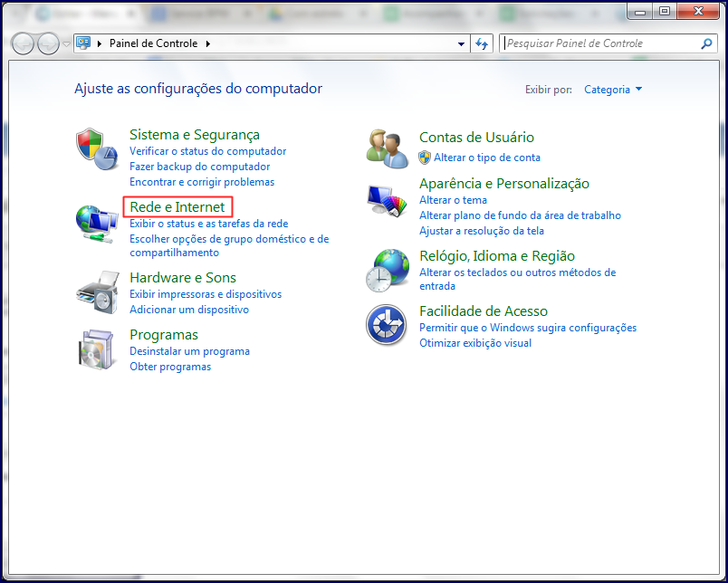This screenshot has height=583, width=728.
Task: Click Exibir o status e as tarefas da rede
Action: pyautogui.click(x=208, y=224)
